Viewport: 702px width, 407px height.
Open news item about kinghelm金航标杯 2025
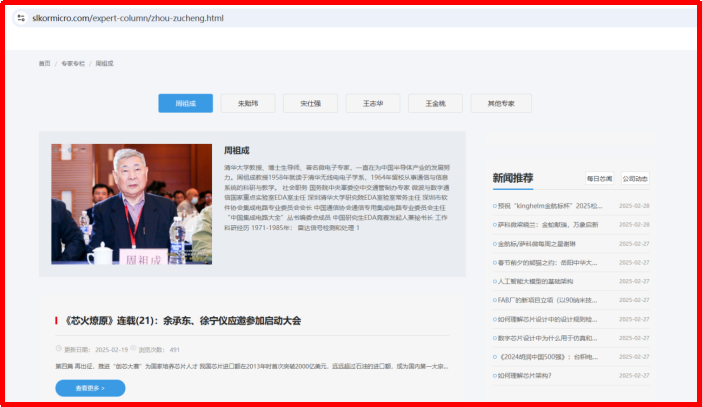[x=550, y=206]
